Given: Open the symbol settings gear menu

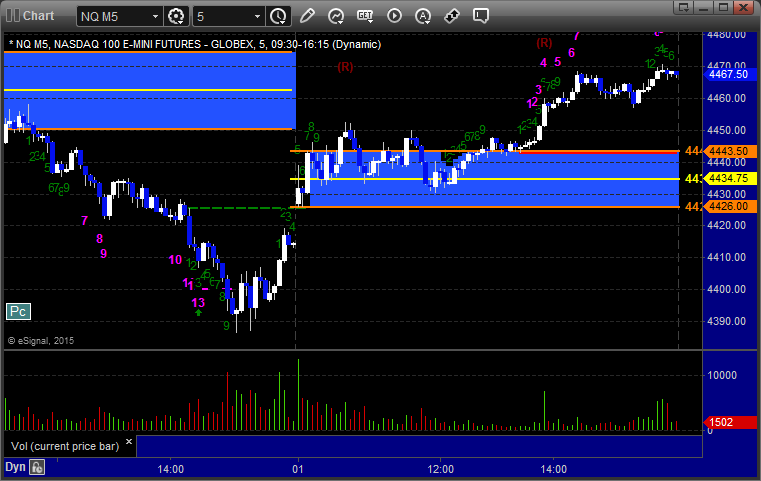Looking at the screenshot, I should pyautogui.click(x=176, y=16).
